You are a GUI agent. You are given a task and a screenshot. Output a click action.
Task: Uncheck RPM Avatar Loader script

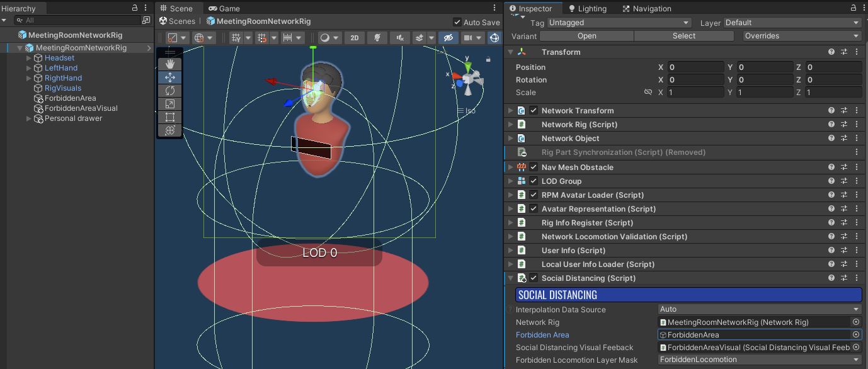(534, 195)
